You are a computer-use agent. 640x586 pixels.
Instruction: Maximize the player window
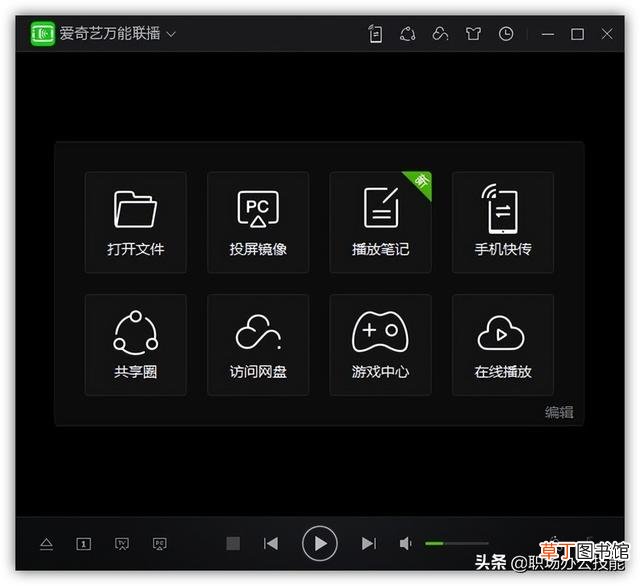[x=577, y=34]
